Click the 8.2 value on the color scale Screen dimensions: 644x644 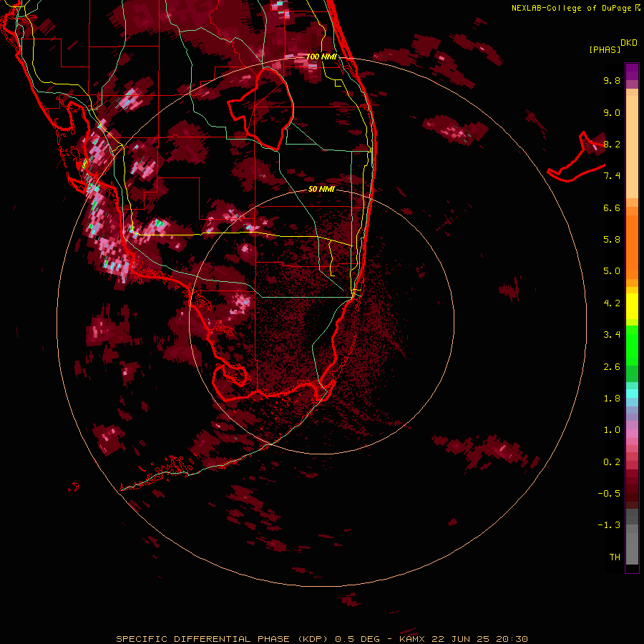pyautogui.click(x=612, y=144)
